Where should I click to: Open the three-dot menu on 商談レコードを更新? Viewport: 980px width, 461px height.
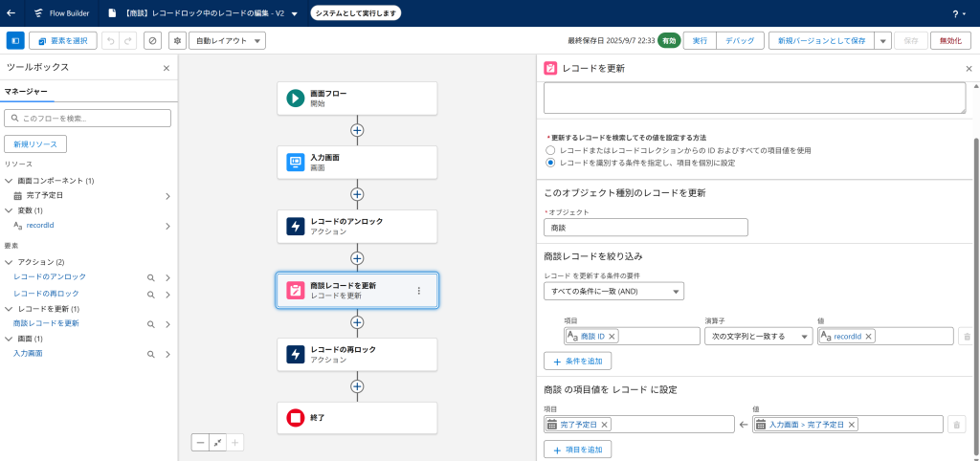click(418, 290)
